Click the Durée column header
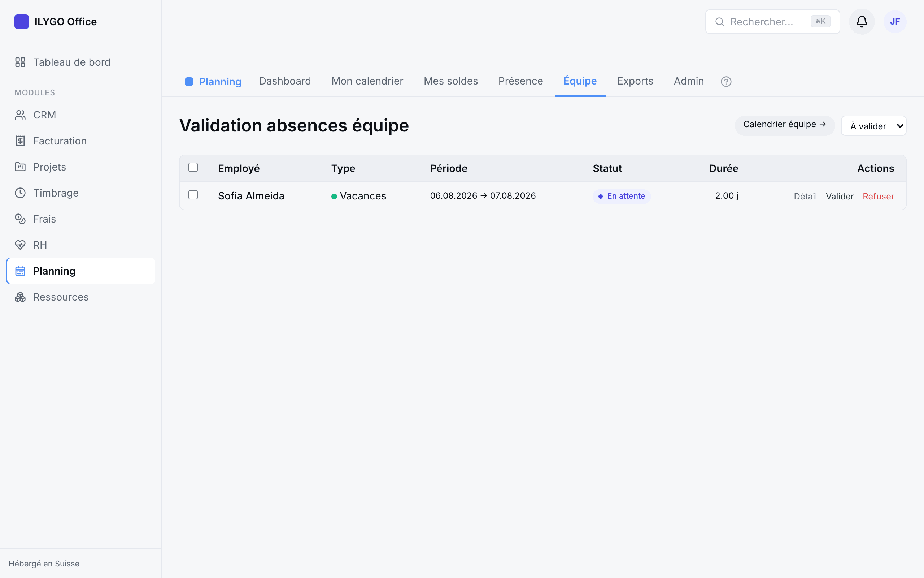The width and height of the screenshot is (924, 578). click(x=724, y=169)
